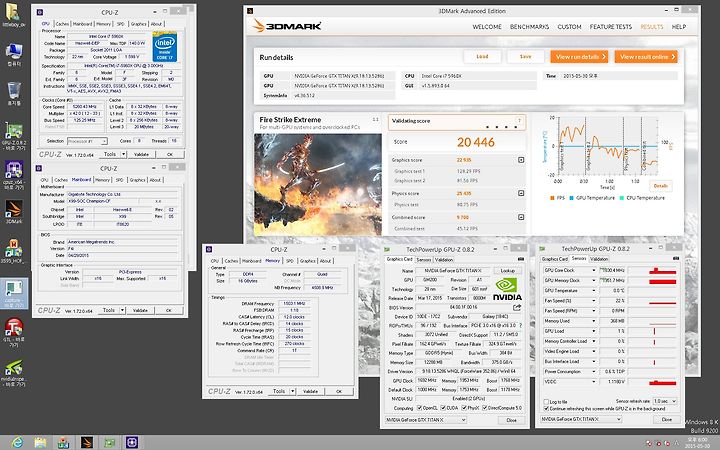The height and width of the screenshot is (450, 720).
Task: Click GPU-Z icon in the taskbar
Action: [x=109, y=443]
